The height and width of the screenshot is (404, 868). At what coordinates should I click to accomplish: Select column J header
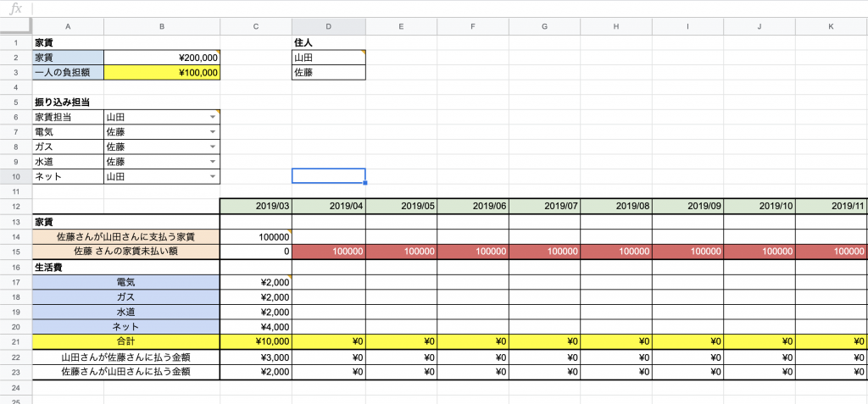pos(760,26)
